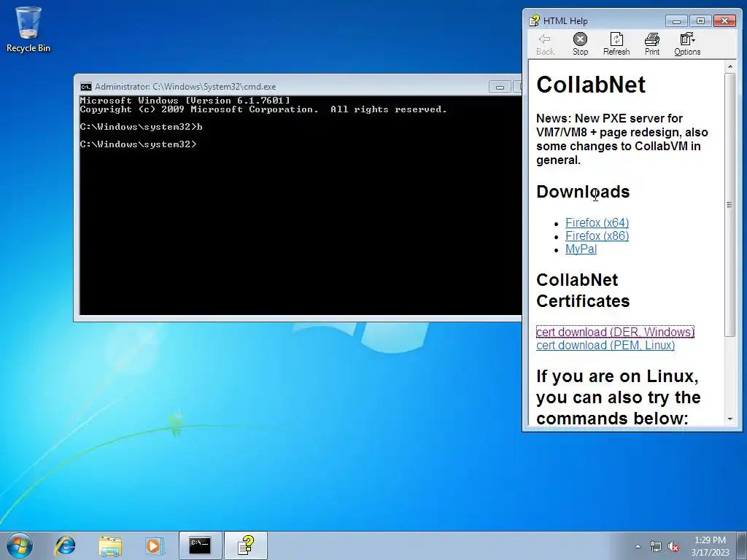Click the Back arrow in HTML Help
Screen dimensions: 747x560
click(544, 44)
